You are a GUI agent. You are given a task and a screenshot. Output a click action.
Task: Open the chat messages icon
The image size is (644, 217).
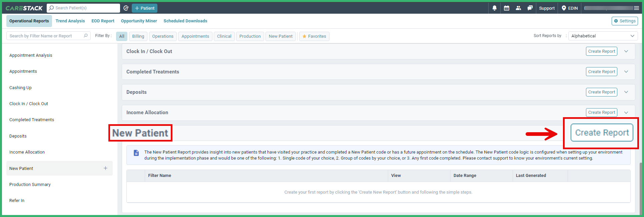530,8
